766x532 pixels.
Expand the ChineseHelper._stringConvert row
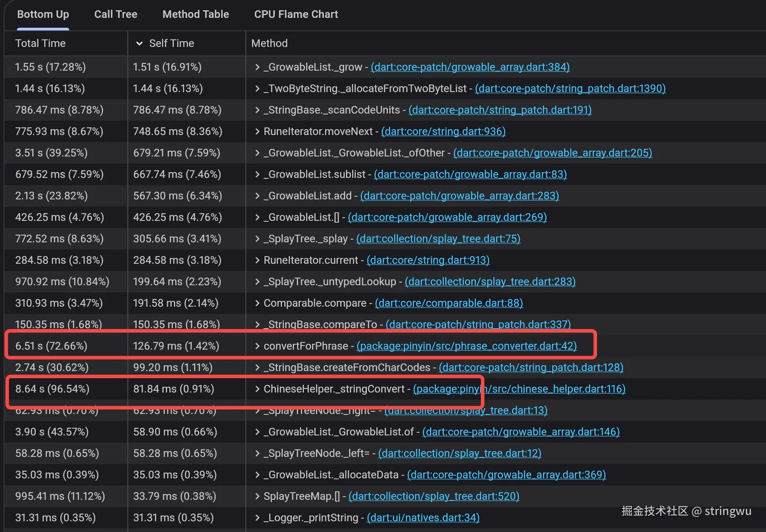(257, 389)
